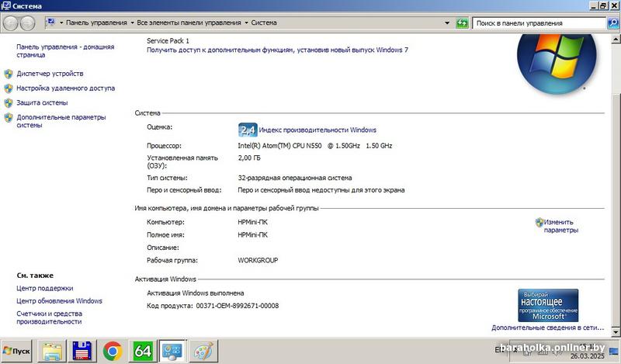Click the search magnifier icon
The image size is (621, 364).
click(x=612, y=23)
